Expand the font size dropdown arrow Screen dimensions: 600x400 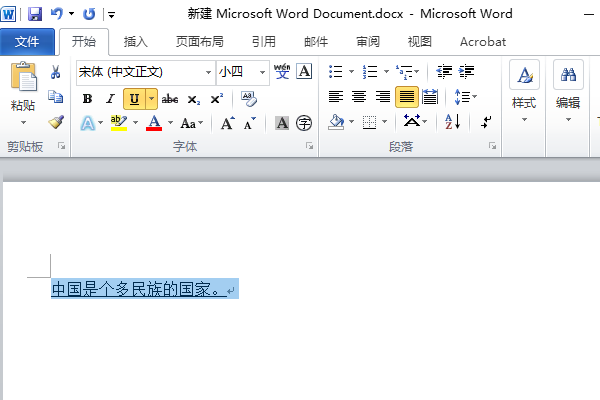pos(262,72)
